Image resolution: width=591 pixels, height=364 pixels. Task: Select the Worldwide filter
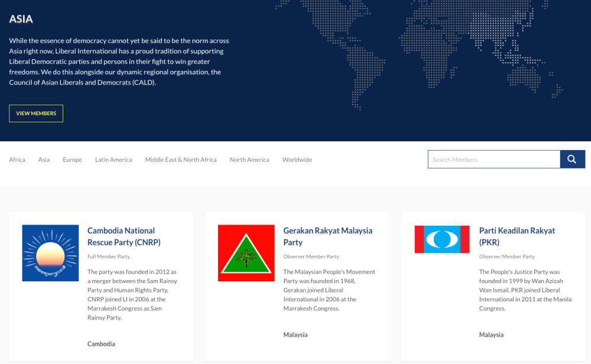click(x=297, y=159)
